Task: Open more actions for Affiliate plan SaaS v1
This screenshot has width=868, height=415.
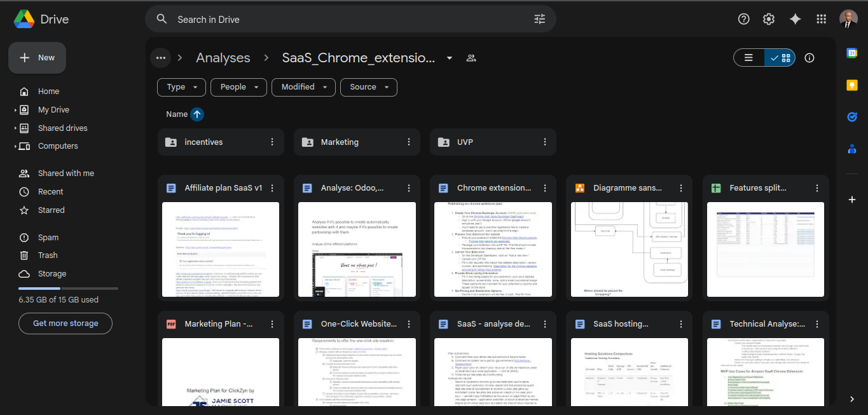Action: click(x=272, y=188)
